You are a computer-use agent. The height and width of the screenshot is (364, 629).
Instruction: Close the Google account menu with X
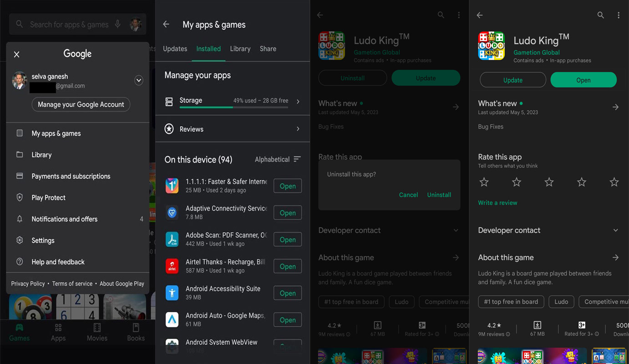(x=17, y=55)
